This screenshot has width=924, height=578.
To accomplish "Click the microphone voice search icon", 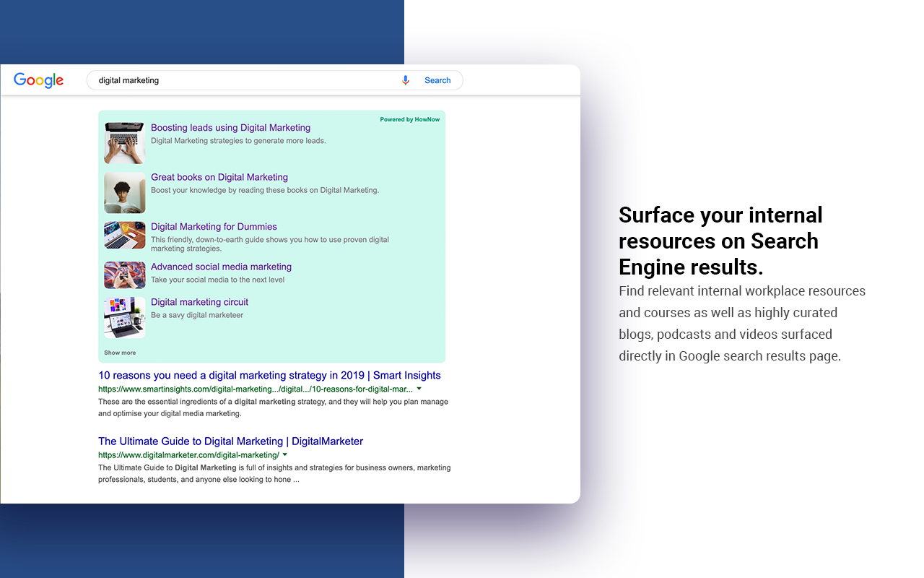I will [406, 80].
